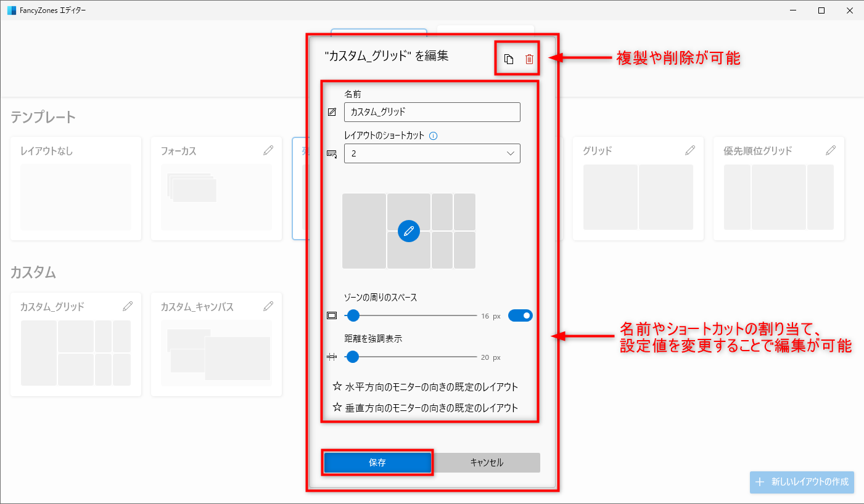Click the delete layout trash icon

529,58
